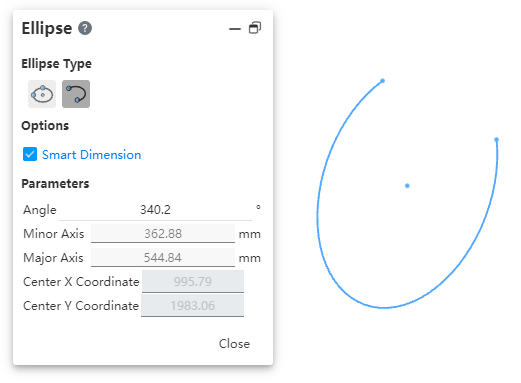Close the Ellipse dialog with Close

tap(234, 344)
